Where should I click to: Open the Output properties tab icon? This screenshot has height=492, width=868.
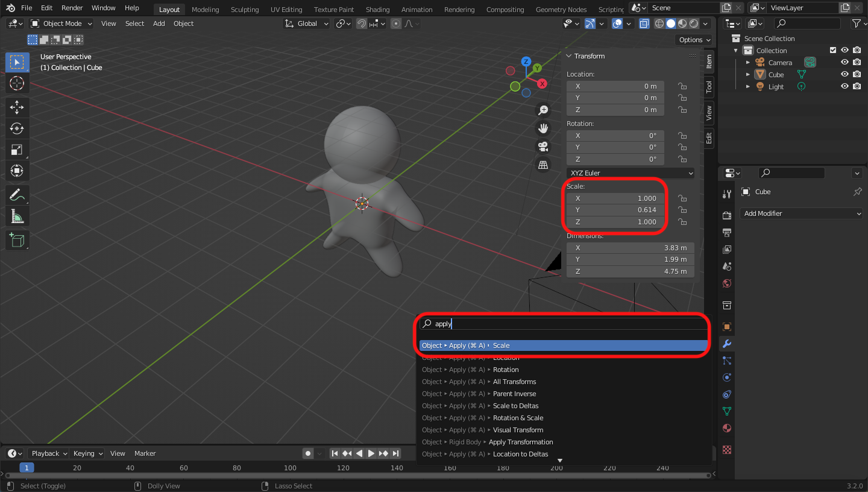click(x=727, y=232)
